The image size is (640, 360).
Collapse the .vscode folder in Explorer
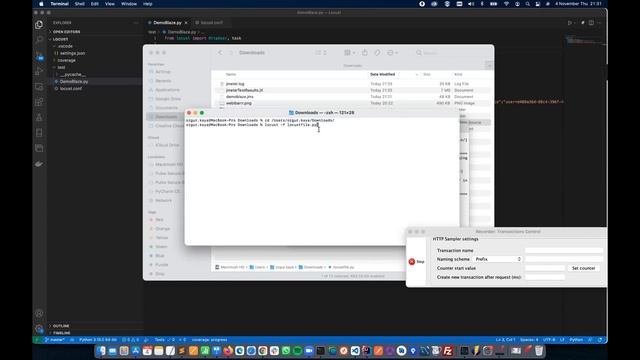tap(65, 46)
